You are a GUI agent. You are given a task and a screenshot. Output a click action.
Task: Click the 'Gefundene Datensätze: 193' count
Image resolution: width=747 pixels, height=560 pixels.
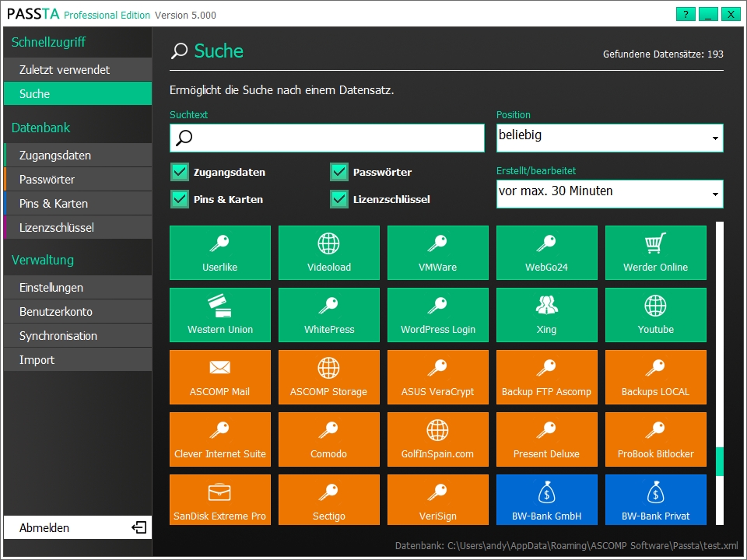[663, 54]
